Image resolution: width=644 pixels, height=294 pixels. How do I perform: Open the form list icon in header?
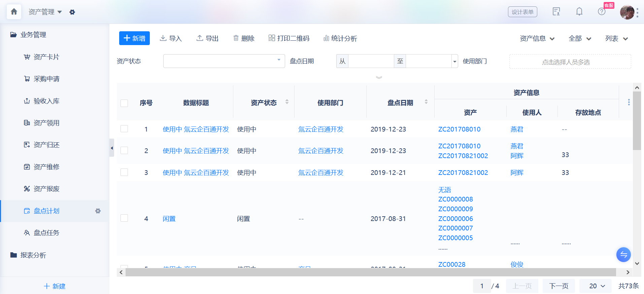click(556, 12)
